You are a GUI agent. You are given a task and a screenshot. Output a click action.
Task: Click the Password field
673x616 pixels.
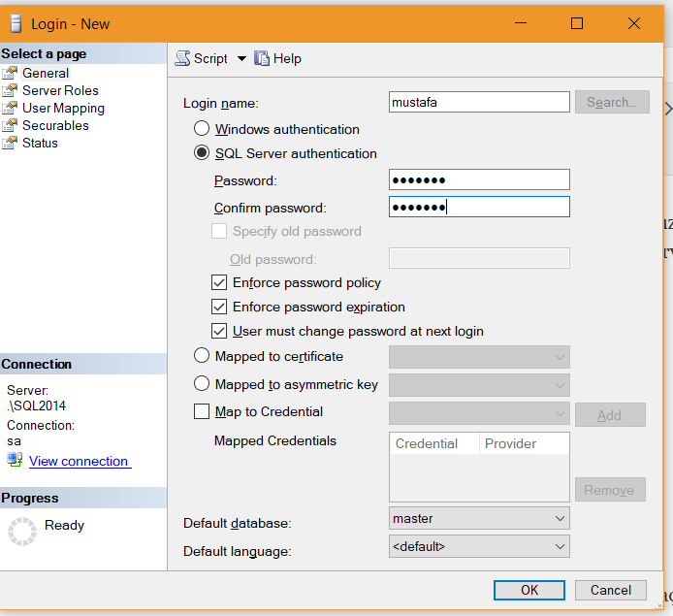pyautogui.click(x=479, y=179)
